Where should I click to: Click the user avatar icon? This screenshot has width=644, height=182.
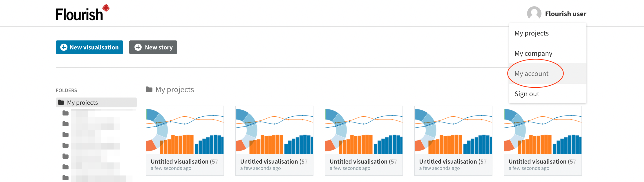tap(534, 13)
